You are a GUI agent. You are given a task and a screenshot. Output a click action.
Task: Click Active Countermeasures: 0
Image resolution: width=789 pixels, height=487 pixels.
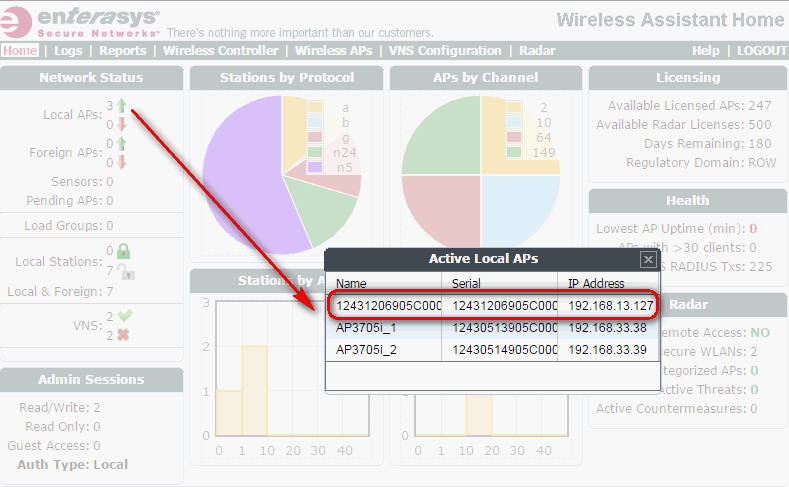(x=676, y=409)
